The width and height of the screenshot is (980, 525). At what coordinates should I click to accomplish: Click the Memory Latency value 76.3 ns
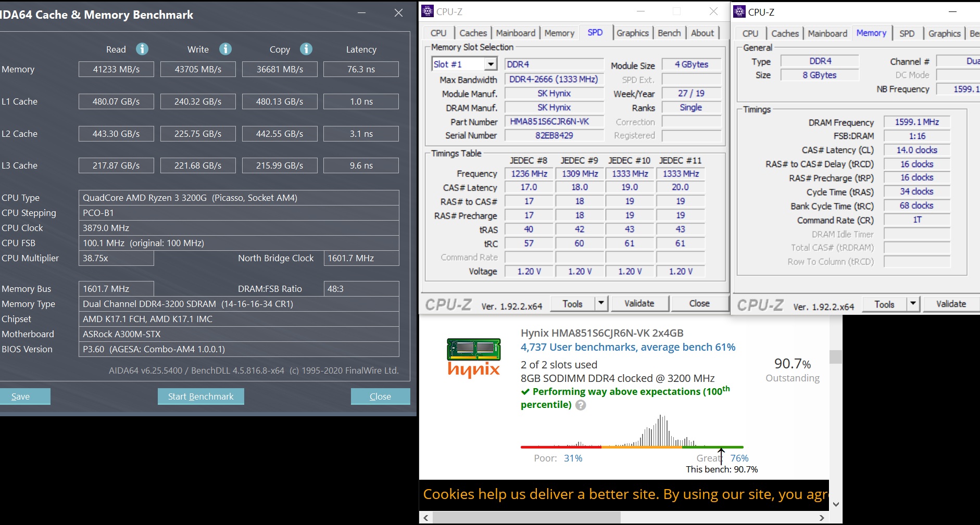[x=361, y=69]
